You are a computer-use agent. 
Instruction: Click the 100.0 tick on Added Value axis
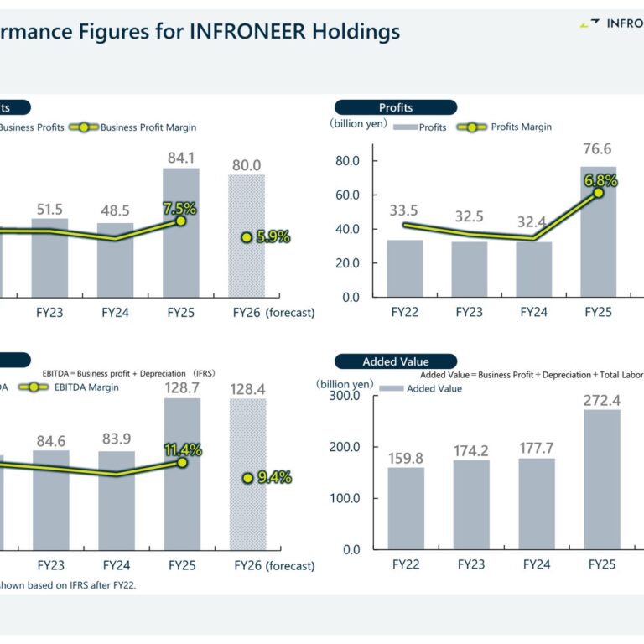click(x=345, y=498)
